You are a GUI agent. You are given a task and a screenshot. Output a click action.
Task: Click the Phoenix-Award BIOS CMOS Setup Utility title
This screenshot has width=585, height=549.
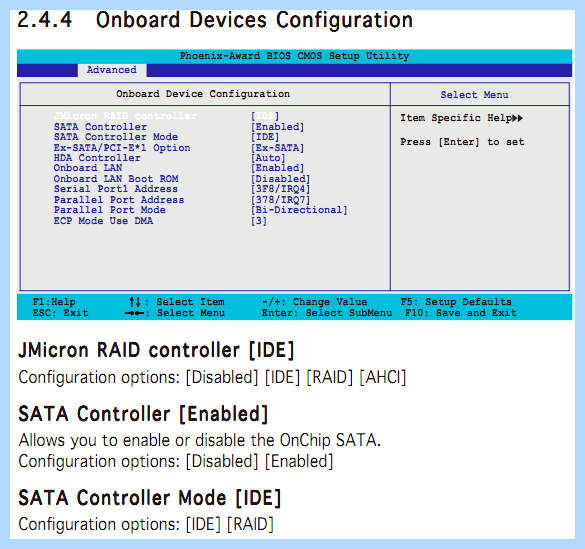(x=294, y=56)
